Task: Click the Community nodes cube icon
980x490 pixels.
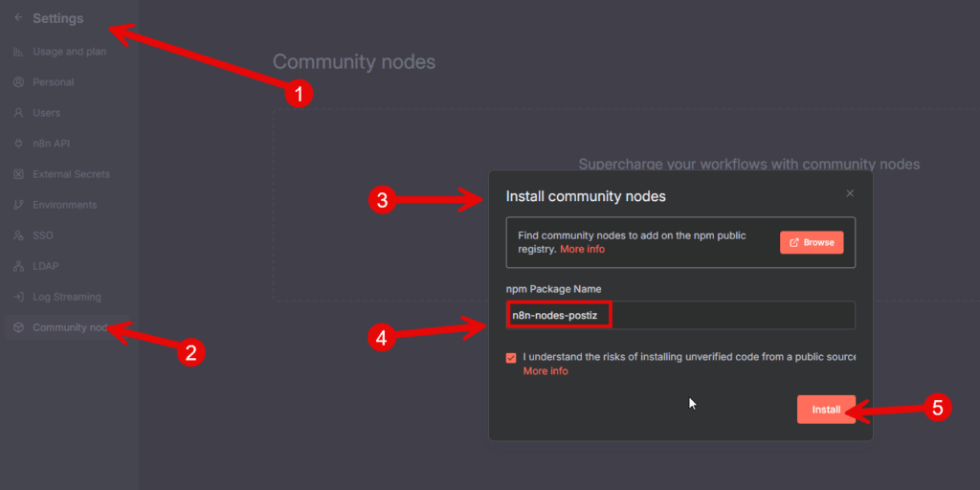Action: tap(19, 327)
